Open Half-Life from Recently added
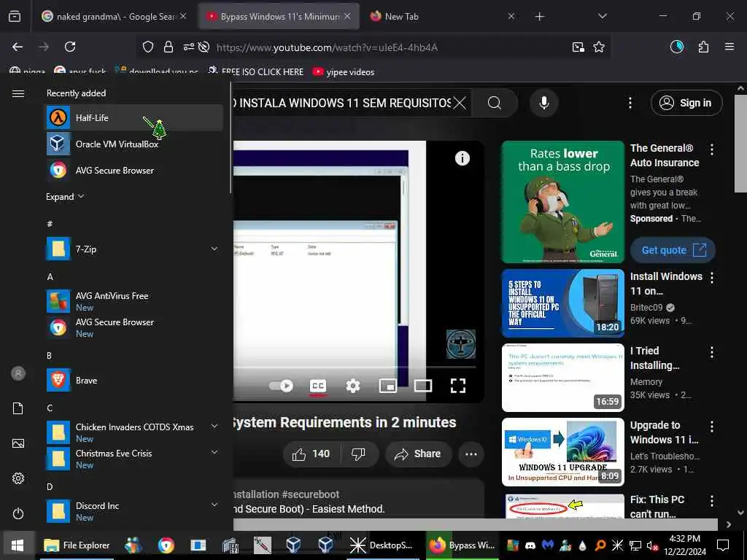 click(134, 117)
